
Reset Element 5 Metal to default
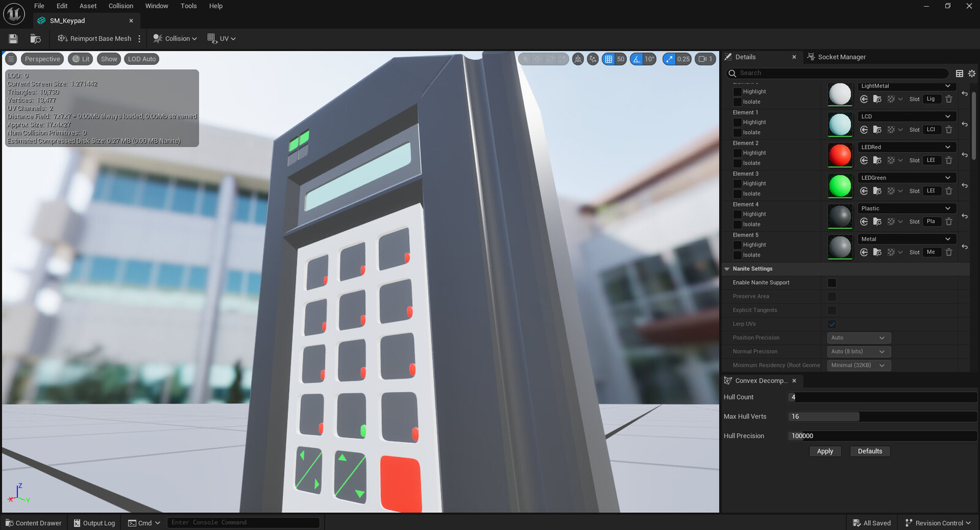(x=965, y=247)
